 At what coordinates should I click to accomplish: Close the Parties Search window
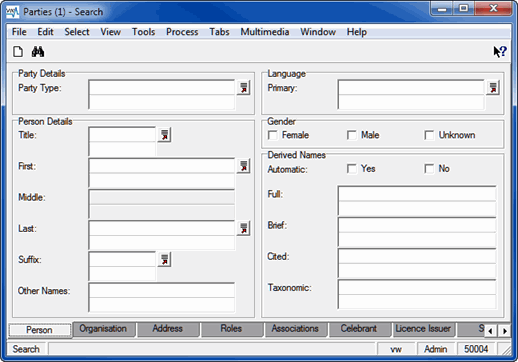tap(493, 9)
